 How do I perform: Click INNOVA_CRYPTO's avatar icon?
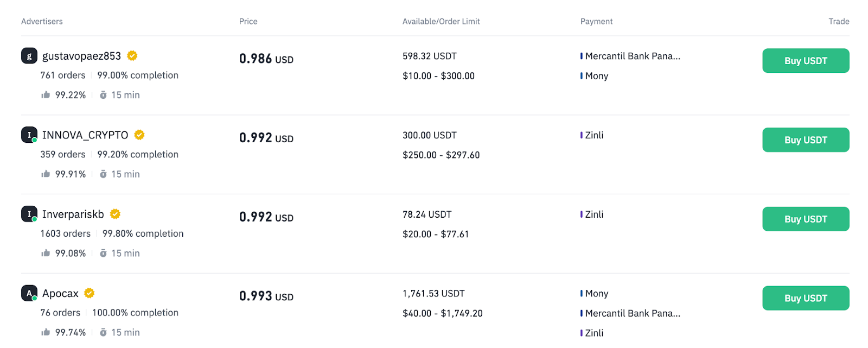[x=29, y=135]
